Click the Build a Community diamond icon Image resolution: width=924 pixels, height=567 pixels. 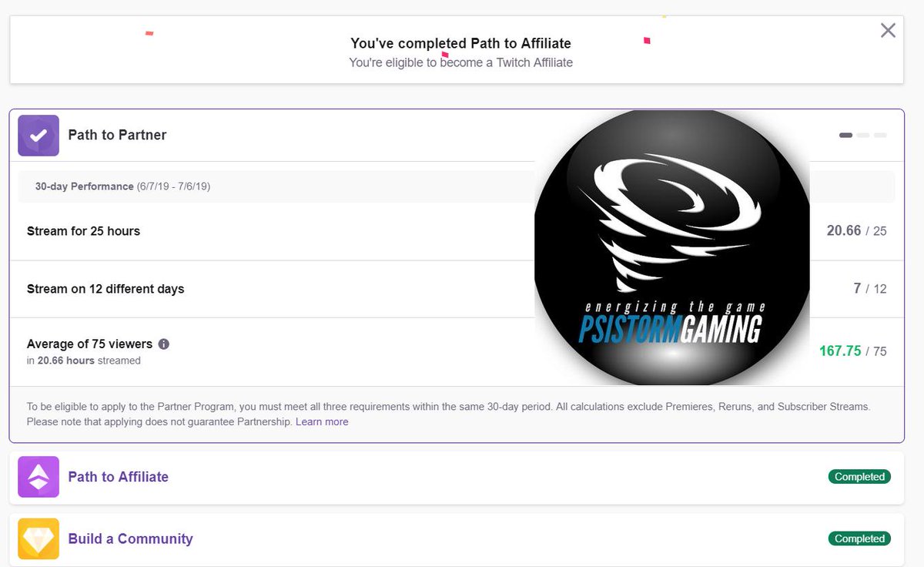click(38, 538)
